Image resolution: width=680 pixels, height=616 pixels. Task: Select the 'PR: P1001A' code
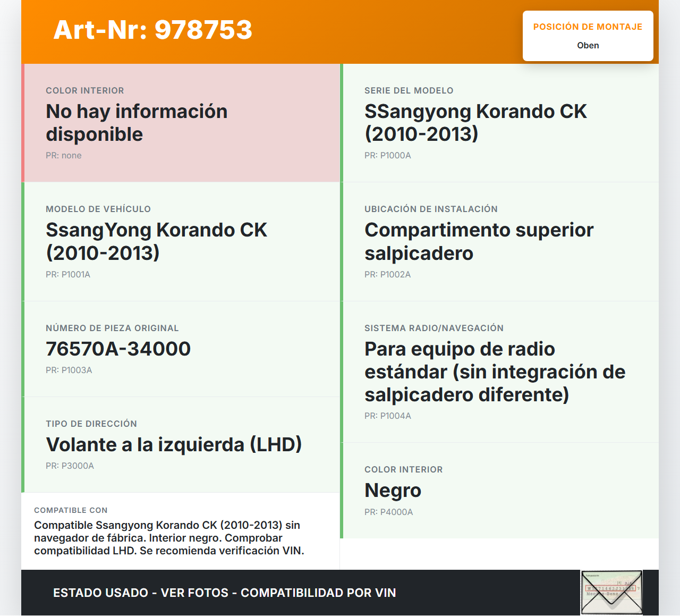(x=68, y=274)
